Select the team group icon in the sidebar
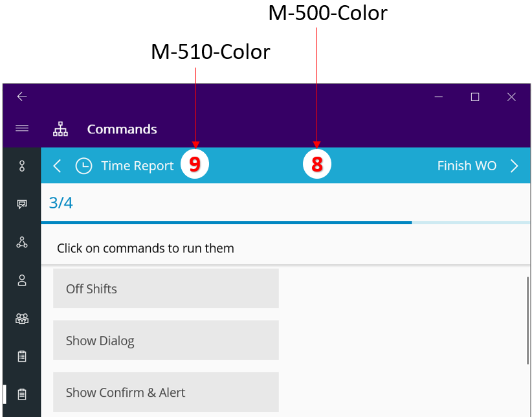The width and height of the screenshot is (532, 417). coord(21,319)
